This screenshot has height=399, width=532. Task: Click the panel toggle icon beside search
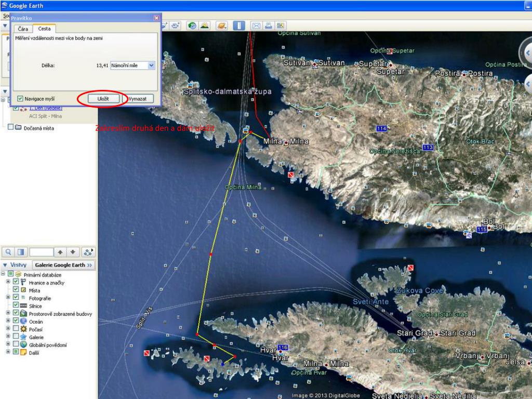click(21, 252)
